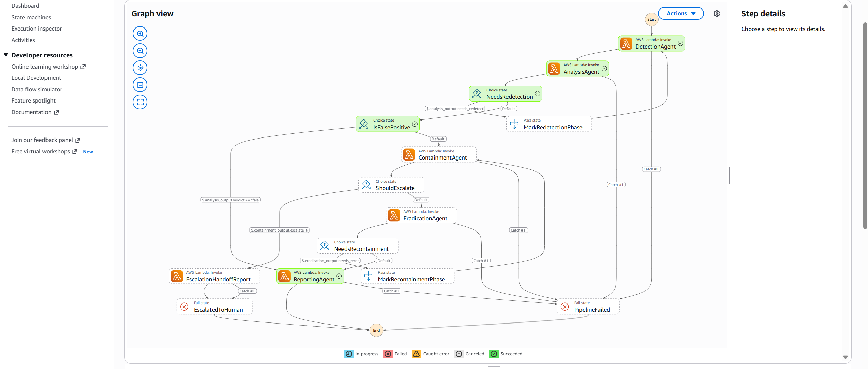Click the IsFalsePositive choice icon
Viewport: 868px width, 369px height.
(x=364, y=124)
